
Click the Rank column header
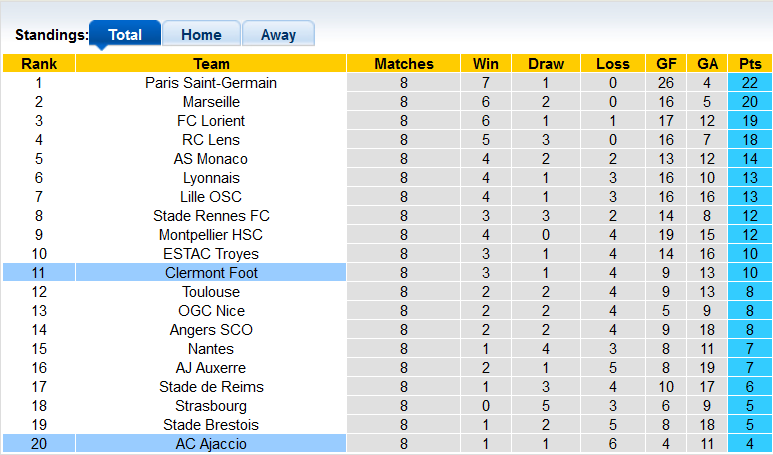38,64
